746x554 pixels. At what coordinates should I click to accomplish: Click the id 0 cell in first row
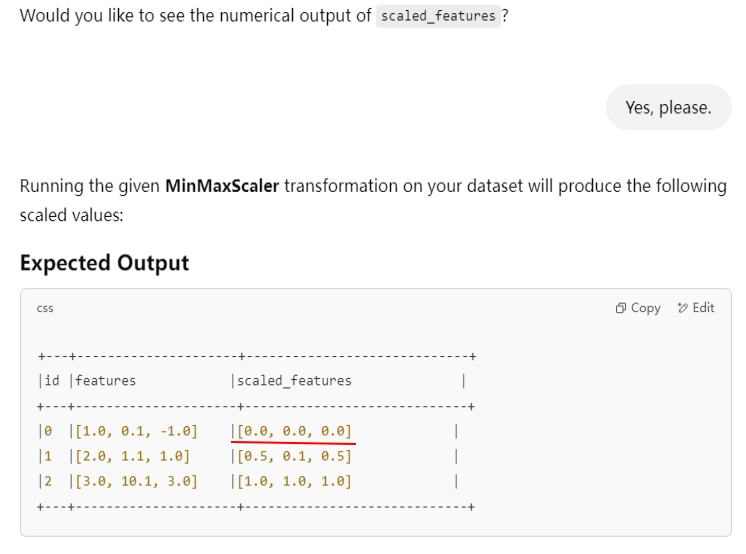click(x=45, y=431)
